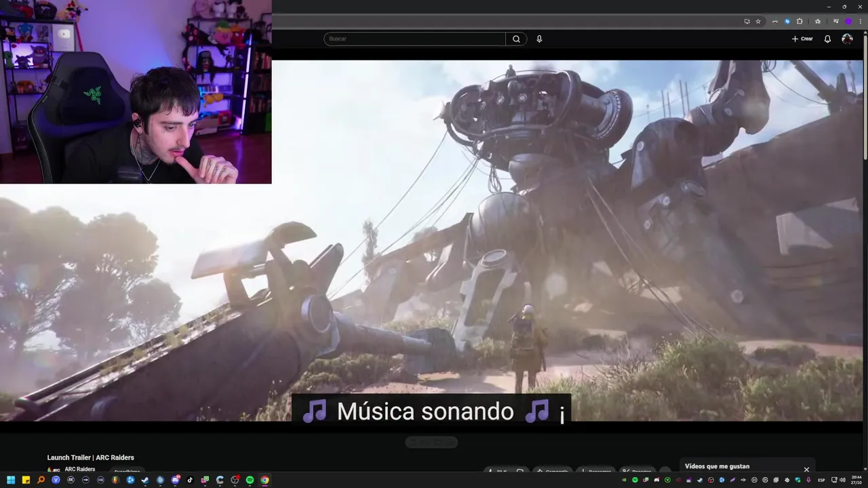Open Sticky Notes from the taskbar

tap(26, 480)
